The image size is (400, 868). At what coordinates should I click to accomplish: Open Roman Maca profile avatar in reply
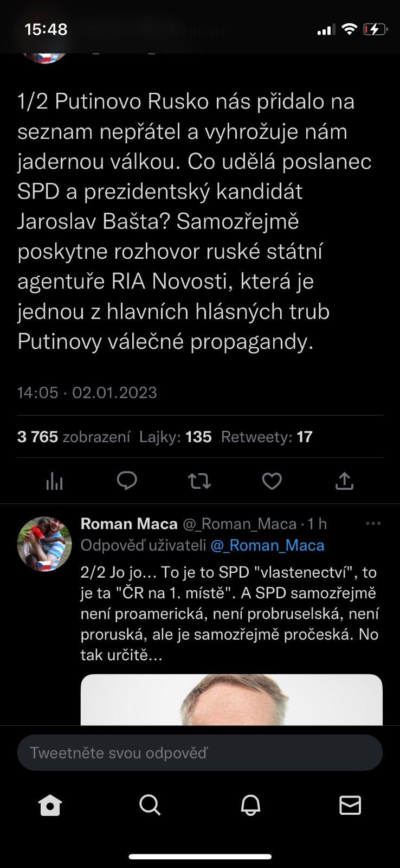[x=44, y=544]
